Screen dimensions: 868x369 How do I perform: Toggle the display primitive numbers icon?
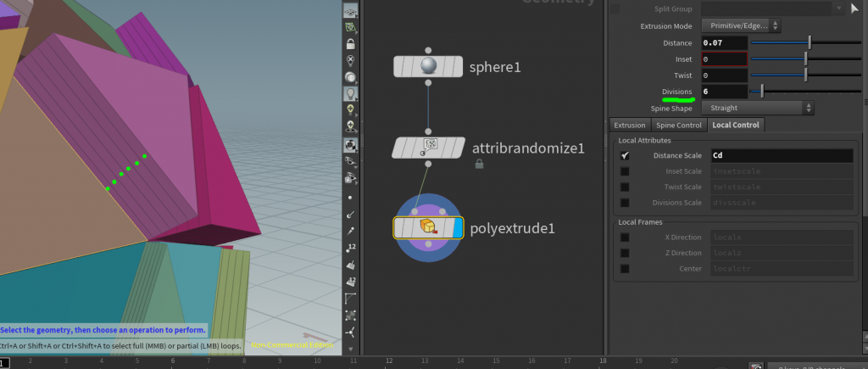point(350,282)
